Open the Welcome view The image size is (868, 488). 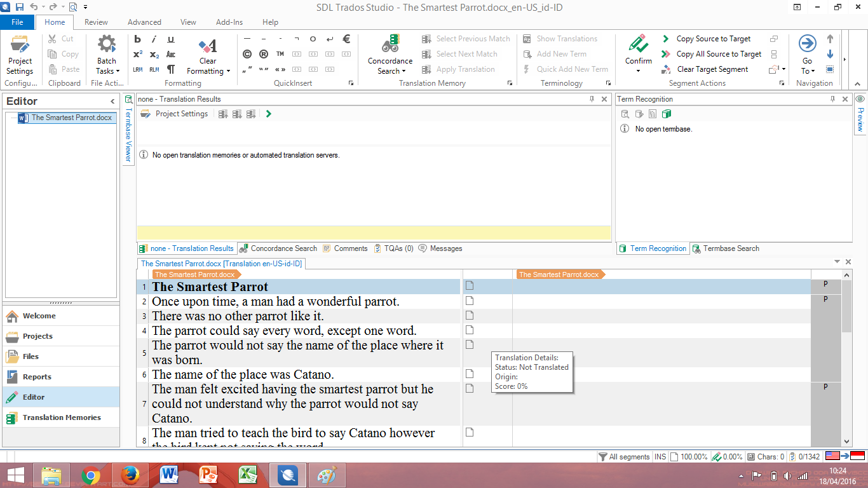point(61,316)
